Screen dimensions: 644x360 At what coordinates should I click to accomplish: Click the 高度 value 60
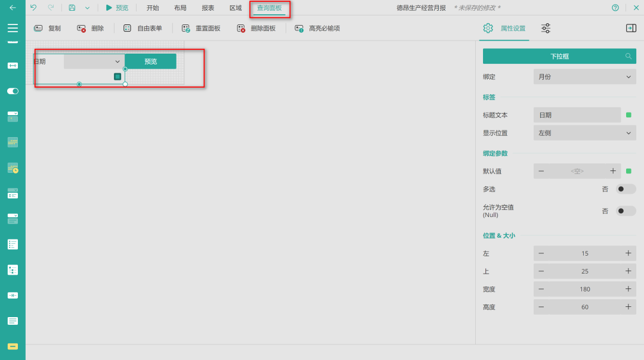585,307
